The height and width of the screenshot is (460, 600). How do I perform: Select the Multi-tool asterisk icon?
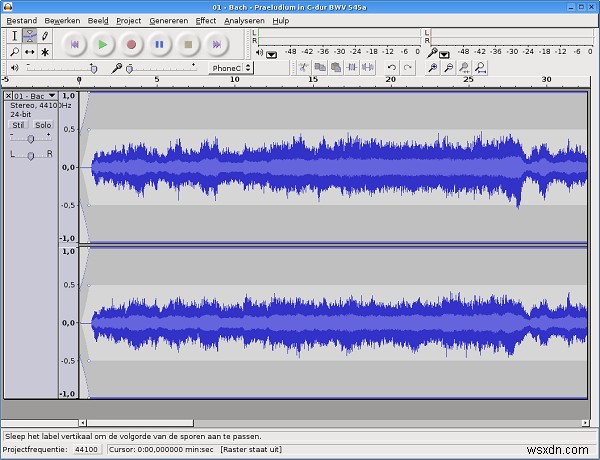pos(45,51)
